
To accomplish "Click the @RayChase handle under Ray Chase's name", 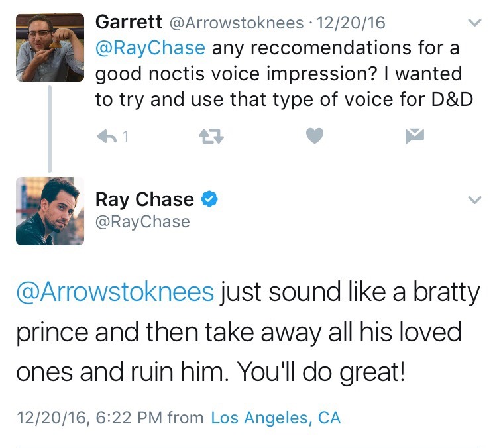I will (142, 221).
